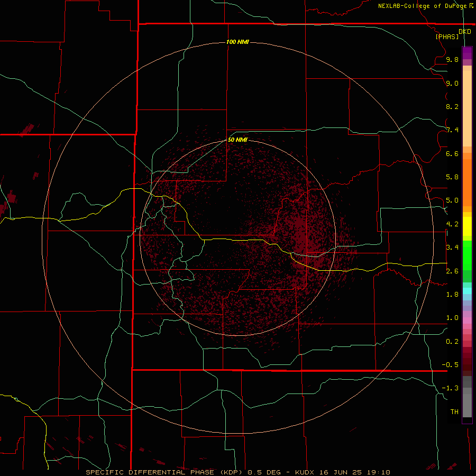This screenshot has height=476, width=476.
Task: Click the 4.2 scale value
Action: point(452,224)
